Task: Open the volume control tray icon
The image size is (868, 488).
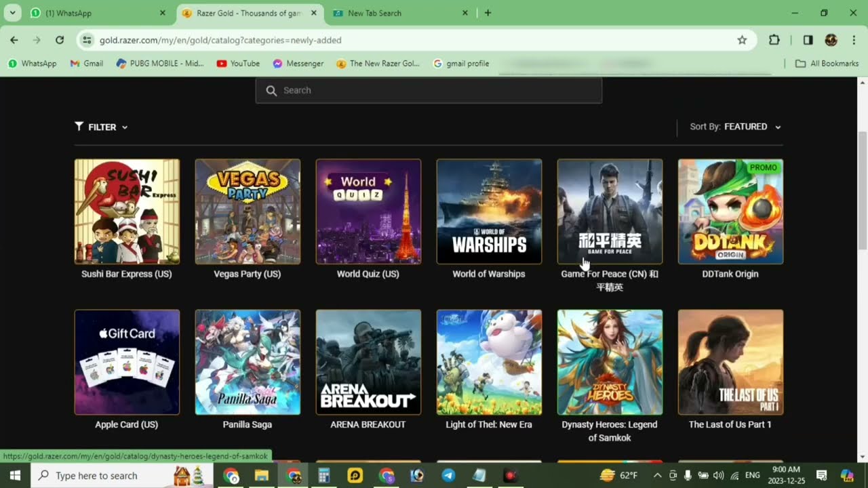Action: 718,476
